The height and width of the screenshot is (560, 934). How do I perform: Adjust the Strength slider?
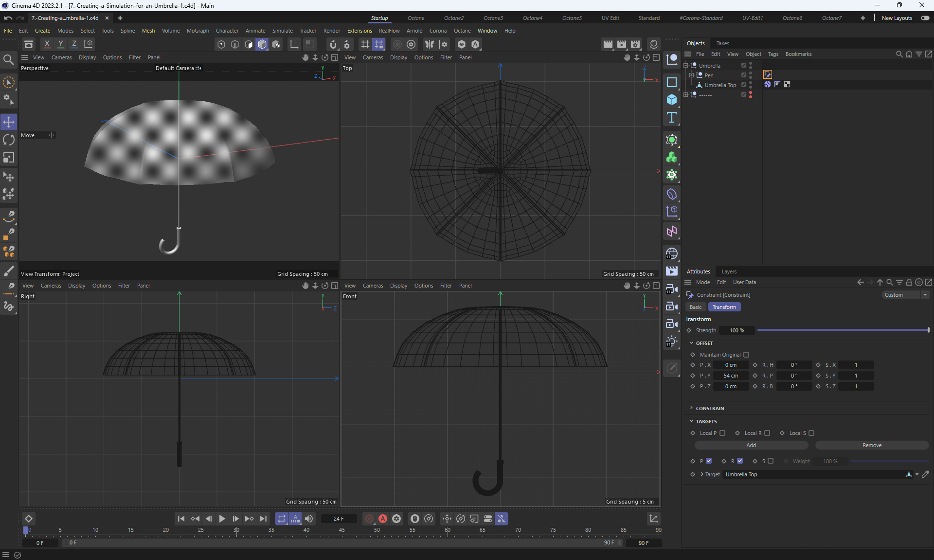click(x=843, y=330)
